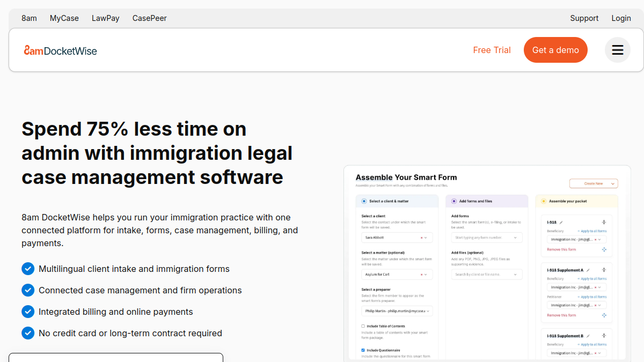
Task: Open CasePeer from the top bar
Action: (150, 18)
